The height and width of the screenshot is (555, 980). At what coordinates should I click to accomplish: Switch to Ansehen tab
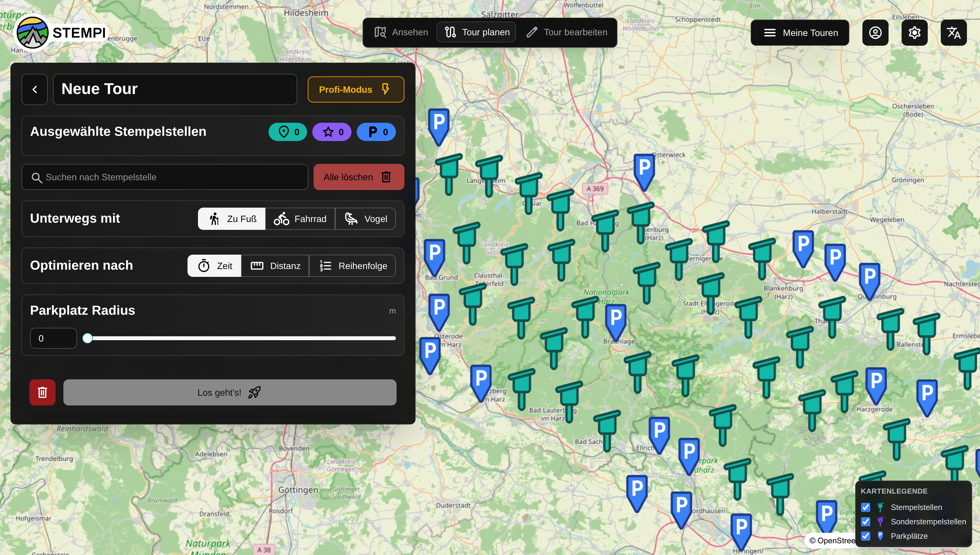coord(401,32)
